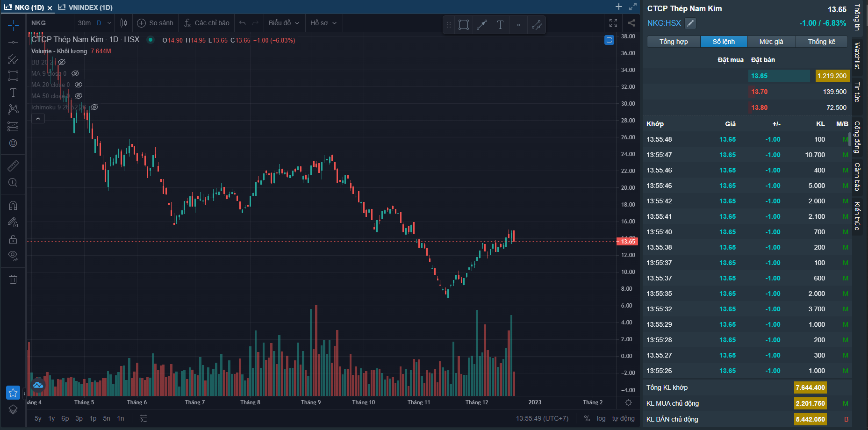Toggle log scale for price axis
Image resolution: width=868 pixels, height=430 pixels.
pos(601,418)
